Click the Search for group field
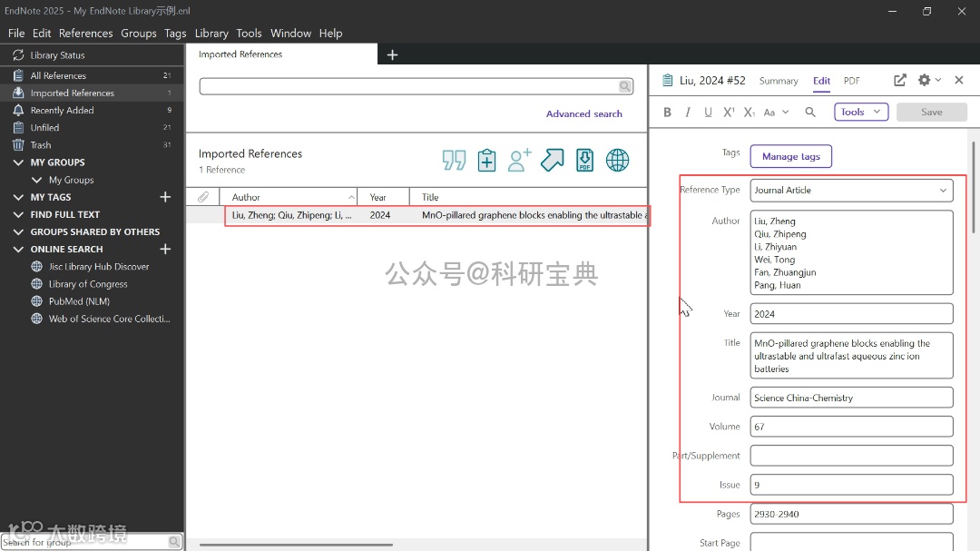Image resolution: width=980 pixels, height=551 pixels. 84,542
